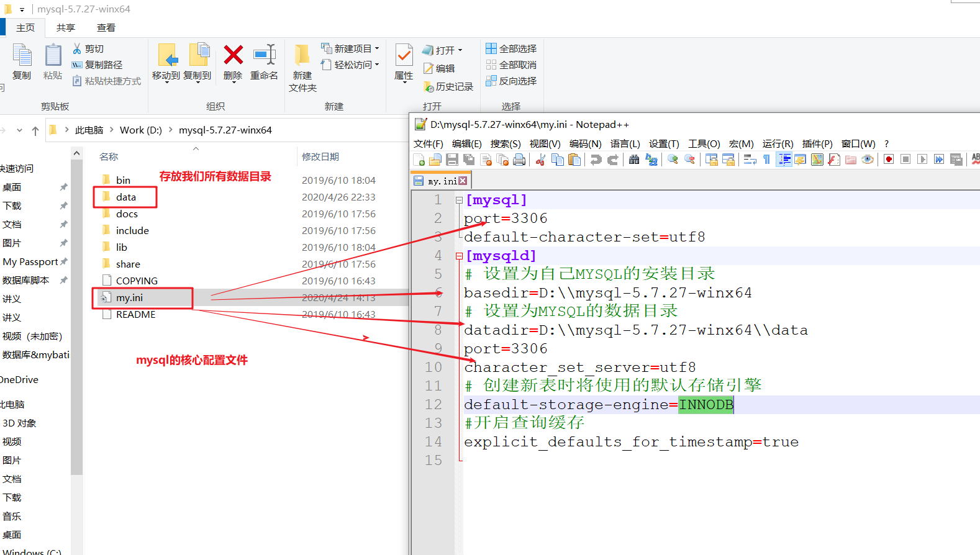Click the Document Map toolbar icon
980x555 pixels.
817,160
